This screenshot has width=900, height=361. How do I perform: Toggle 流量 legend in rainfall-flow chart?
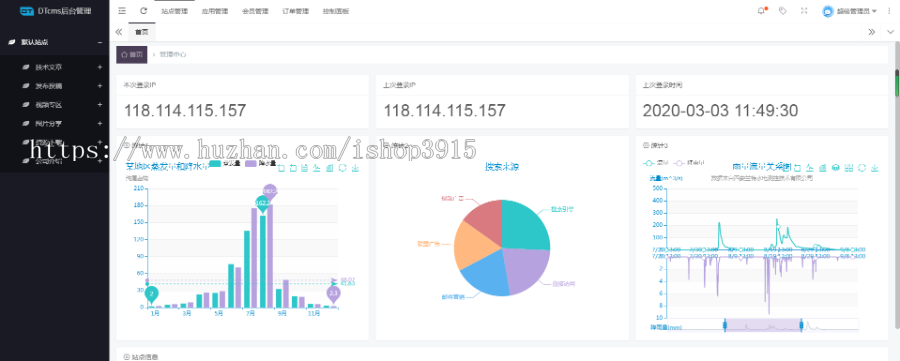(655, 163)
